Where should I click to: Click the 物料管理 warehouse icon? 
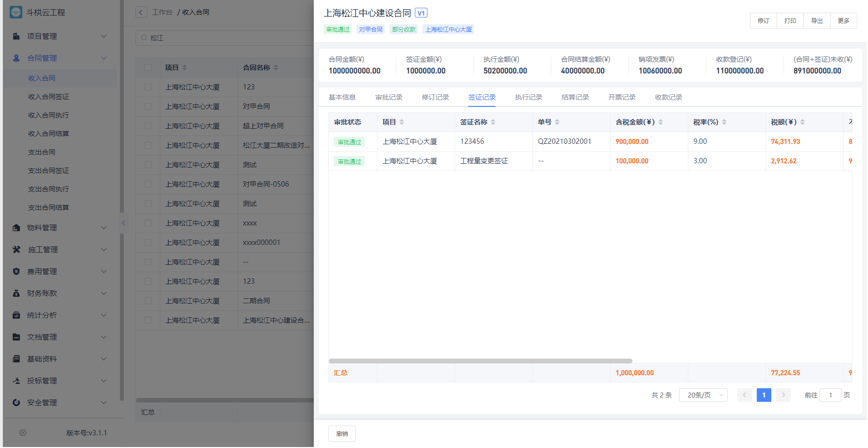coord(17,228)
